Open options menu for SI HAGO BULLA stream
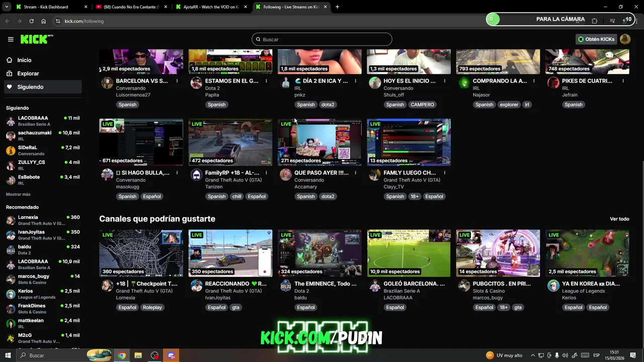Viewport: 644px width, 362px height. tap(177, 173)
